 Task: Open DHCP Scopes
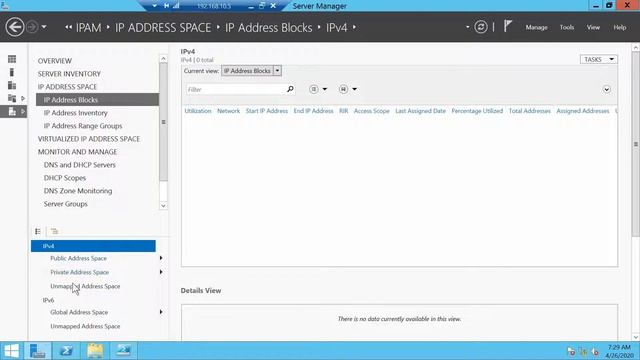coord(64,178)
